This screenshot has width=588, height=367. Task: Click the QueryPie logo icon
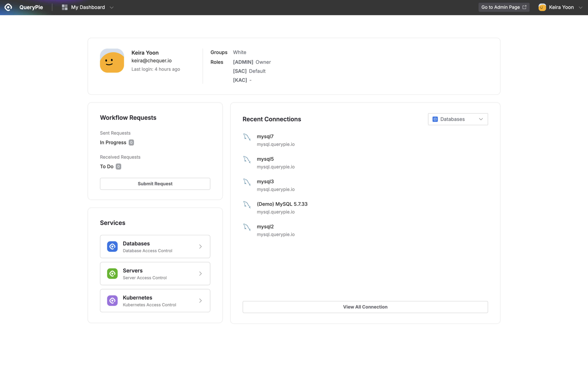coord(8,7)
